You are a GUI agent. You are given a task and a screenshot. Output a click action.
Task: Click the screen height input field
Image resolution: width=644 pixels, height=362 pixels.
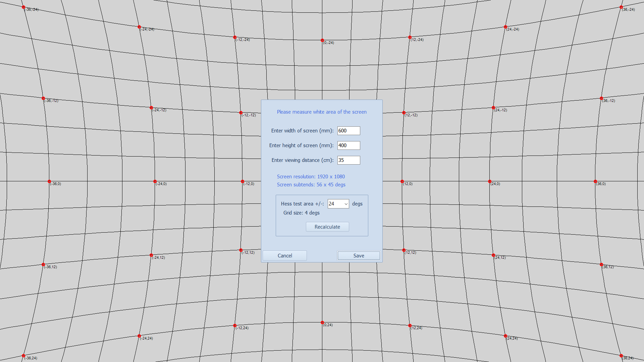[x=348, y=145]
